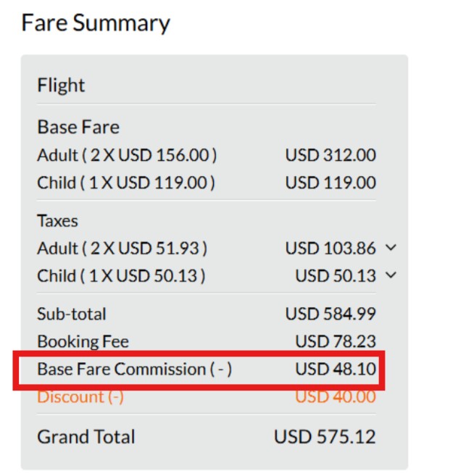Click the USD 50.13 child tax amount
Image resolution: width=458 pixels, height=476 pixels.
pyautogui.click(x=336, y=275)
